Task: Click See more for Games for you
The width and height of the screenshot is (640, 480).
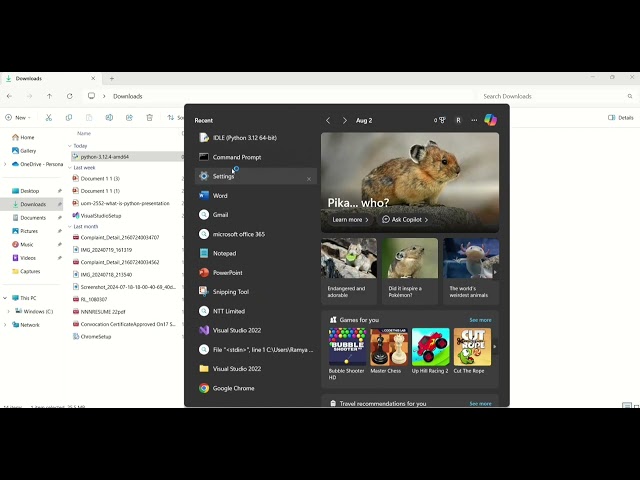Action: tap(480, 320)
